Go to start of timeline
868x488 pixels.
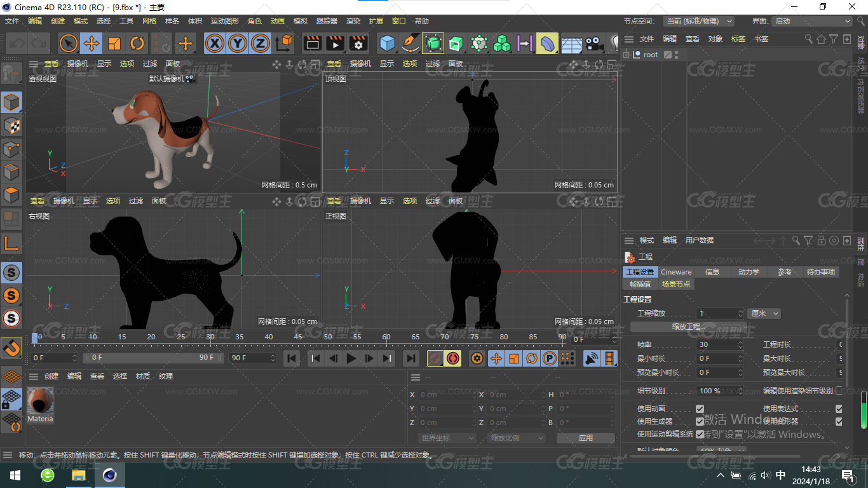coord(292,358)
